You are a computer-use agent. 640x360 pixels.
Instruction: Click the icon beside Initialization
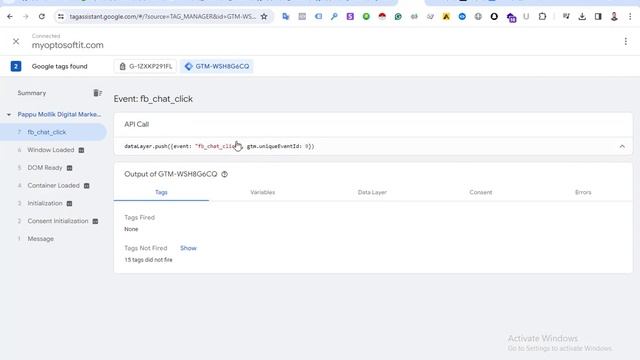tap(69, 203)
